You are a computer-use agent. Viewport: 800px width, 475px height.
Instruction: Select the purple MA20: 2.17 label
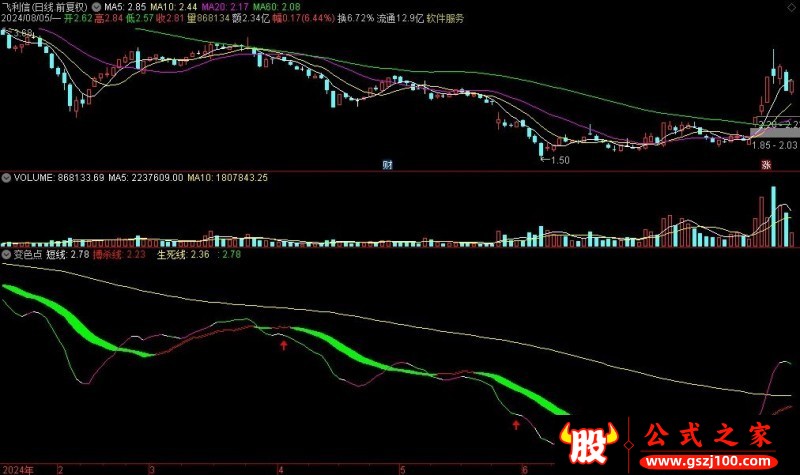point(225,7)
